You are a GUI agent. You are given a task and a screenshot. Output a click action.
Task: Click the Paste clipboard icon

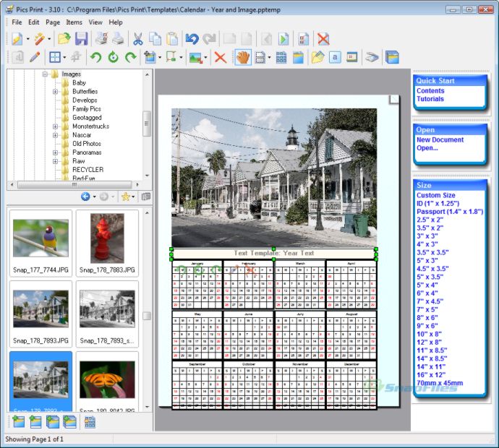tap(172, 39)
